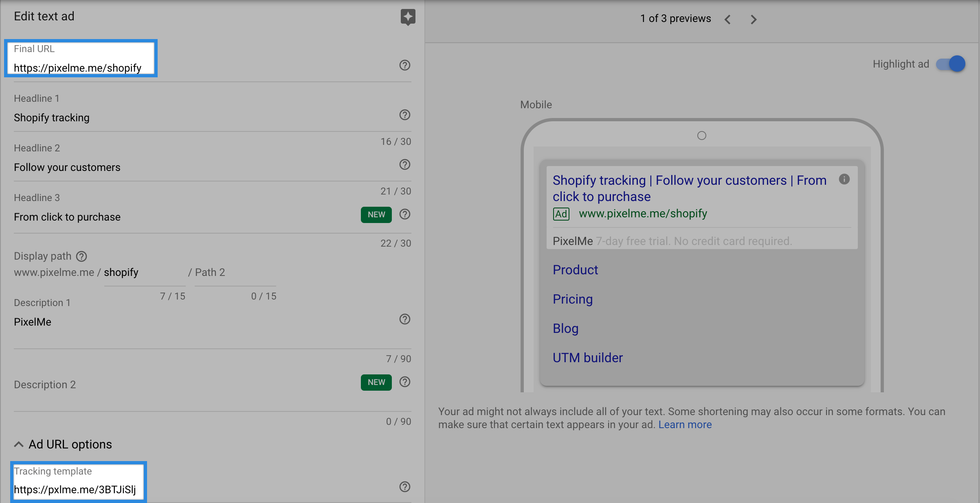Viewport: 980px width, 503px height.
Task: Open help icon for Description 1
Action: pyautogui.click(x=404, y=319)
